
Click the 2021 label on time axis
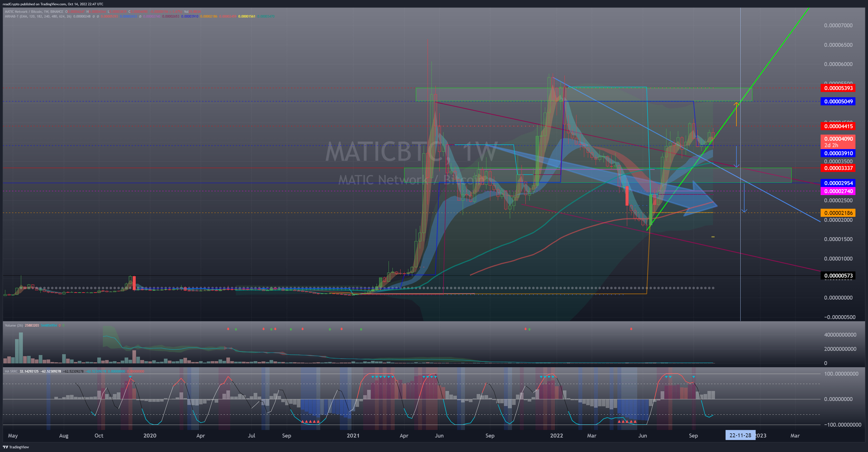click(353, 436)
